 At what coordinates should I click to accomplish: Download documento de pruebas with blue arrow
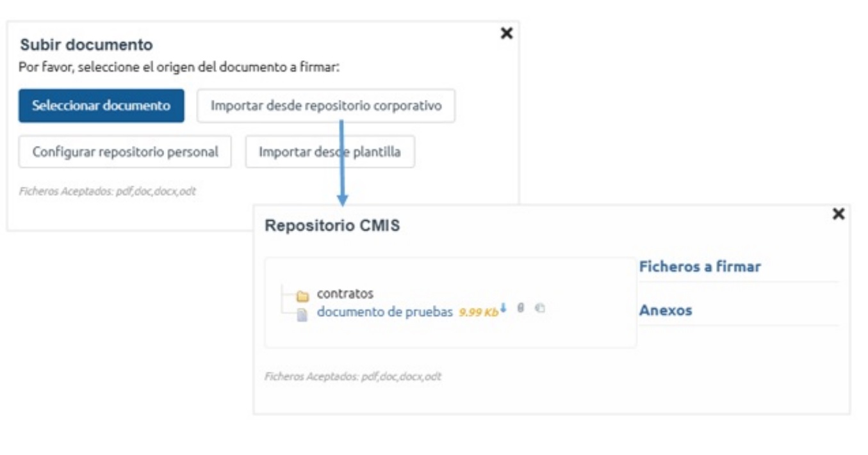click(504, 308)
